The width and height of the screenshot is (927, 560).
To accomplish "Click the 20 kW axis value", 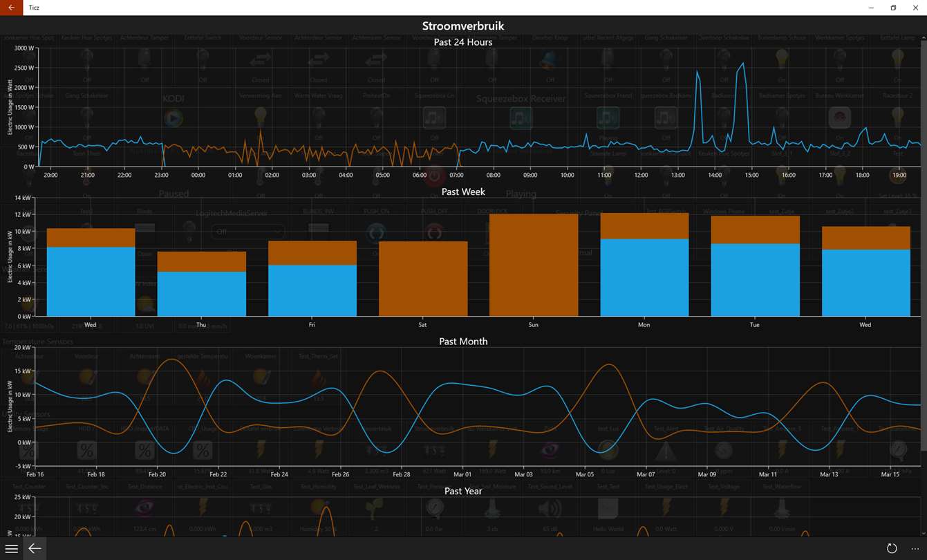I will pyautogui.click(x=24, y=348).
